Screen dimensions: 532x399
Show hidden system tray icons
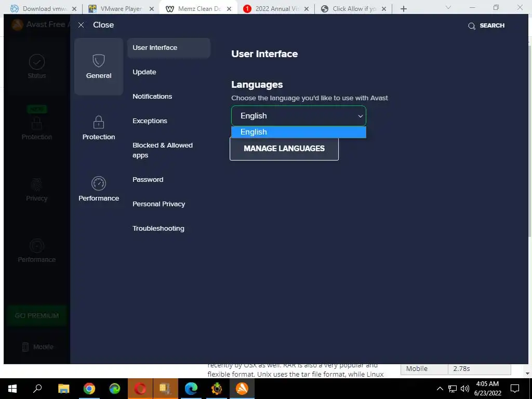click(x=440, y=389)
